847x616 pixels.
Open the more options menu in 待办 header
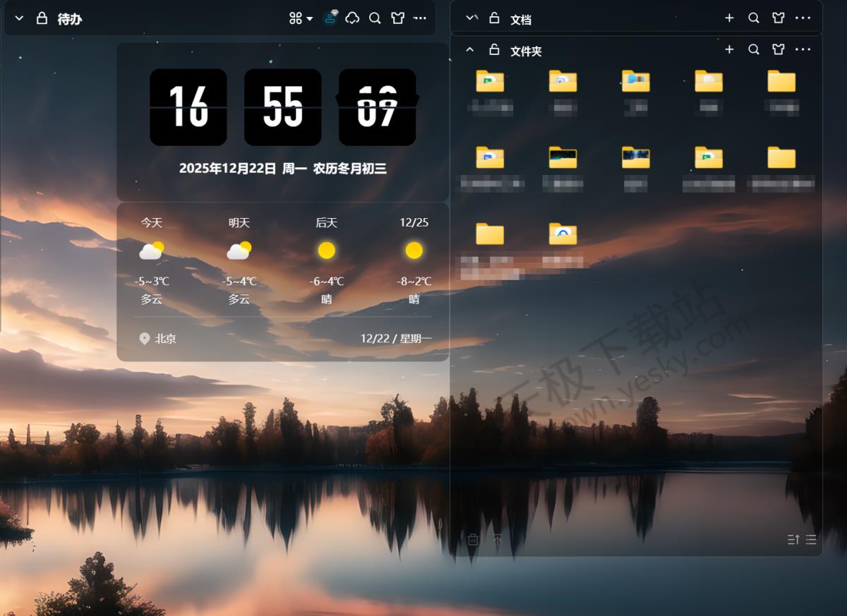[x=420, y=18]
